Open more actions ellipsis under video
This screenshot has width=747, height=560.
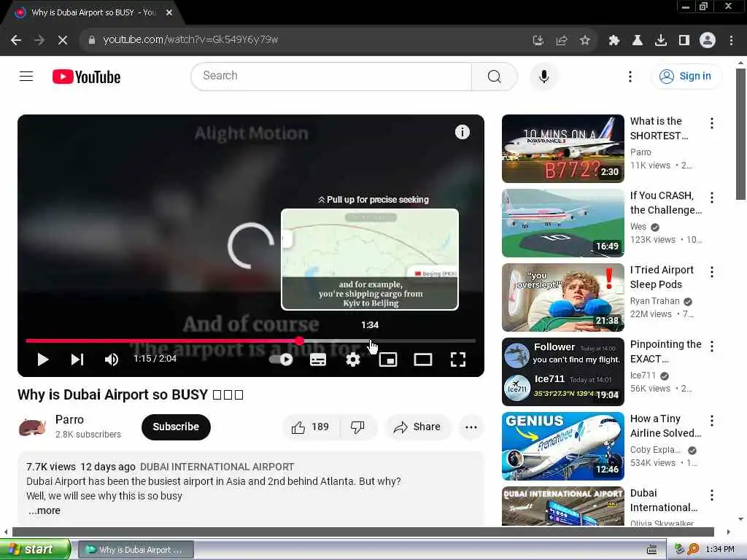coord(471,427)
